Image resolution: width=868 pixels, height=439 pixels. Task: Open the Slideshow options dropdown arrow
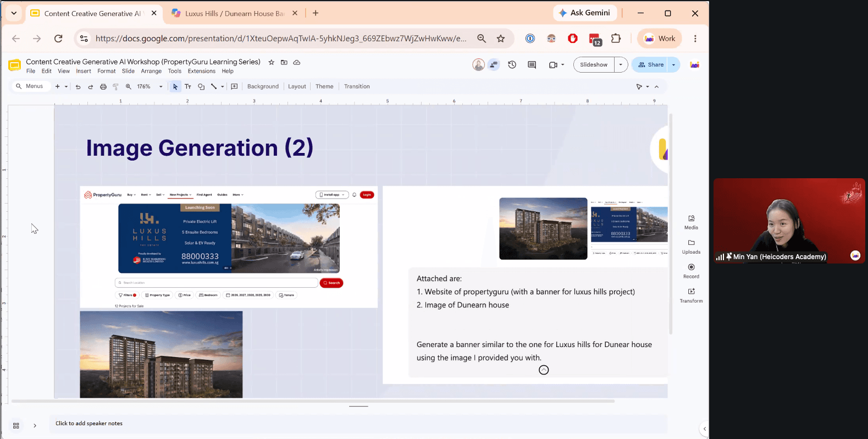click(x=621, y=64)
